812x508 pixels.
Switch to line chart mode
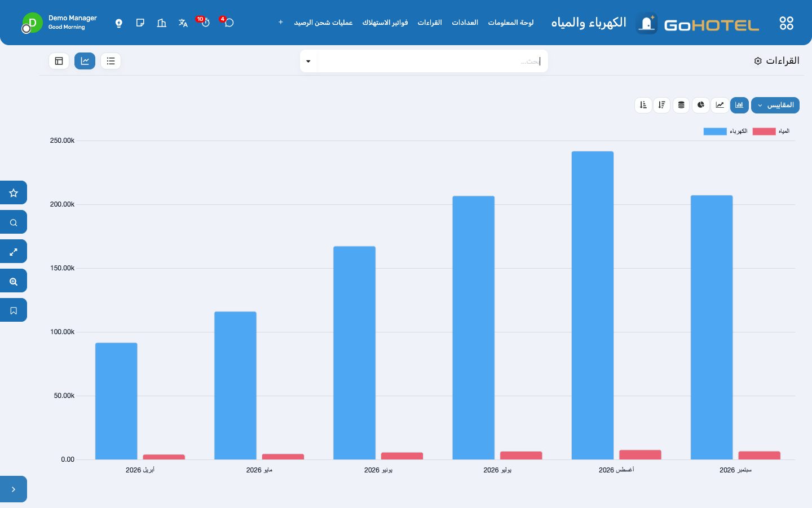(720, 105)
